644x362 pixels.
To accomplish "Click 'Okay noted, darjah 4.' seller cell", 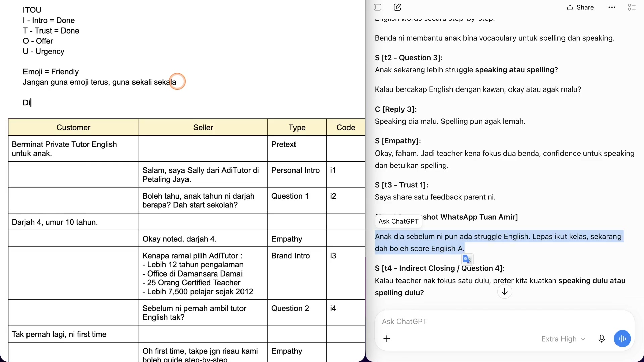I will point(203,239).
